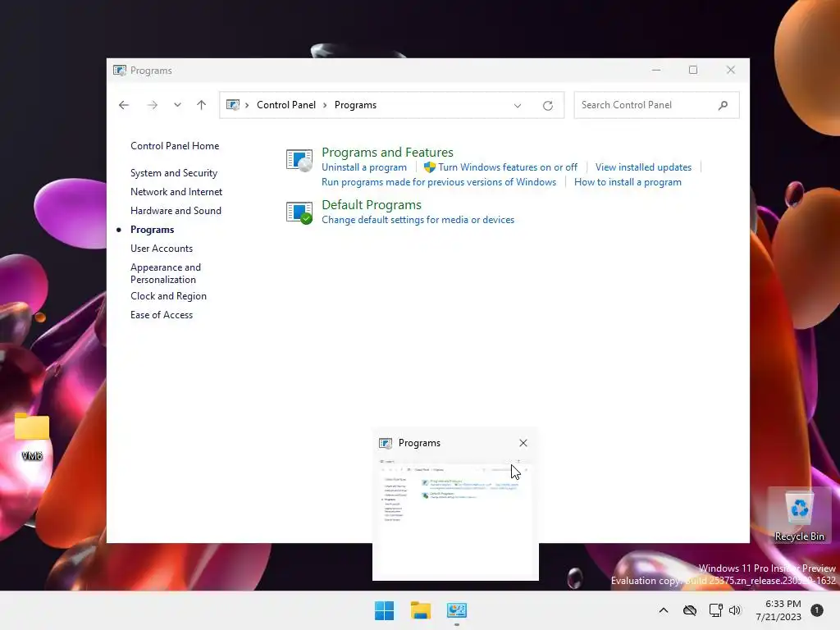840x630 pixels.
Task: Click the search magnifier icon
Action: point(724,105)
